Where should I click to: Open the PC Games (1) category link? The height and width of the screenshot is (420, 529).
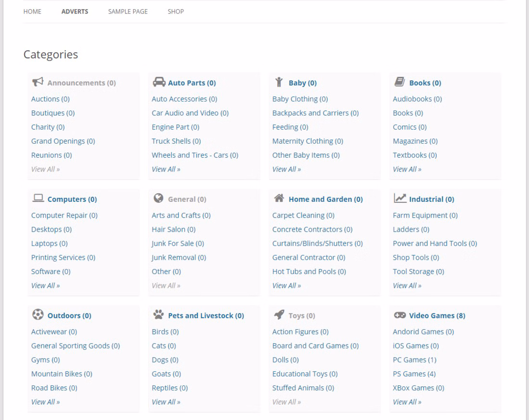point(415,360)
